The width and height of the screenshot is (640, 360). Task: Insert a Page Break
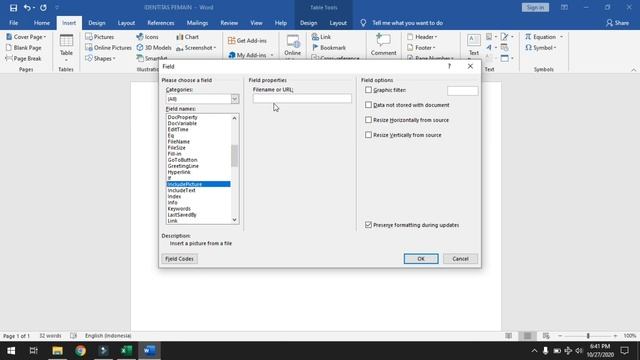point(23,59)
